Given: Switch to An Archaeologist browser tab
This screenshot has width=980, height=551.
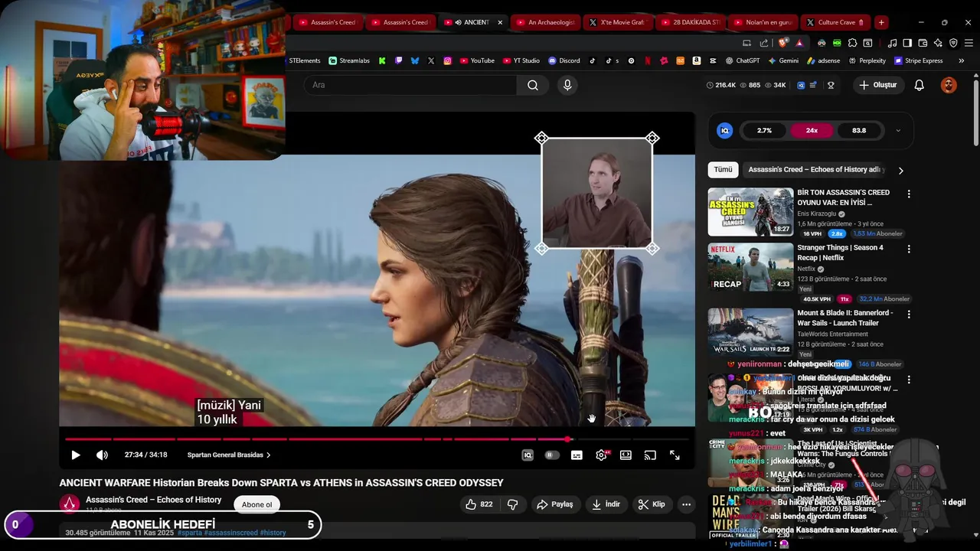Looking at the screenshot, I should coord(544,22).
